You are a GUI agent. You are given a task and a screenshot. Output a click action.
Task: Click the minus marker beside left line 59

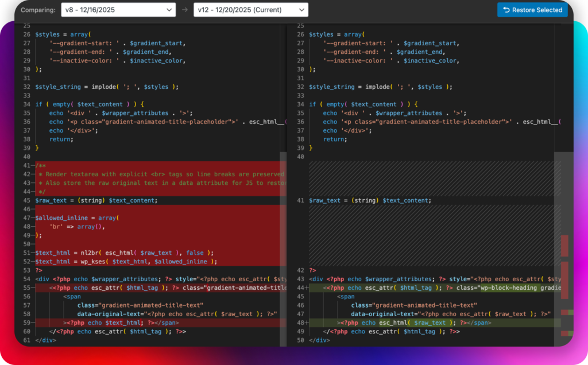[33, 323]
